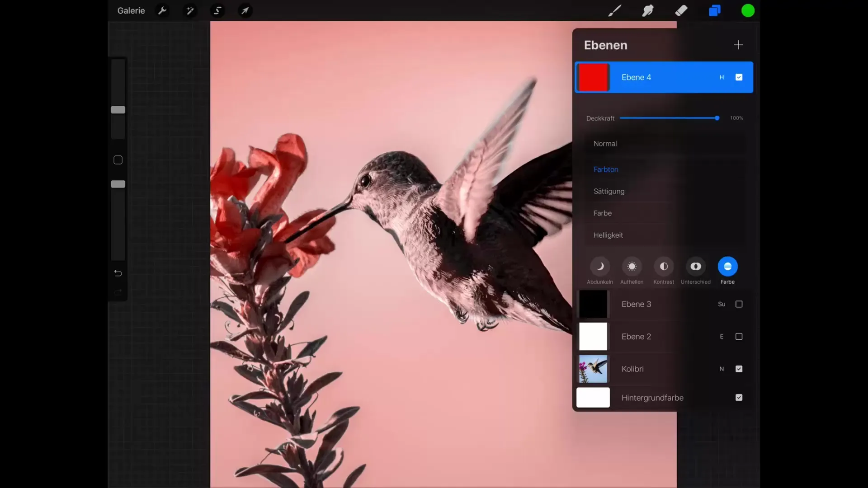This screenshot has width=868, height=488.
Task: Show Ebene 3 via its checkbox
Action: [x=739, y=304]
